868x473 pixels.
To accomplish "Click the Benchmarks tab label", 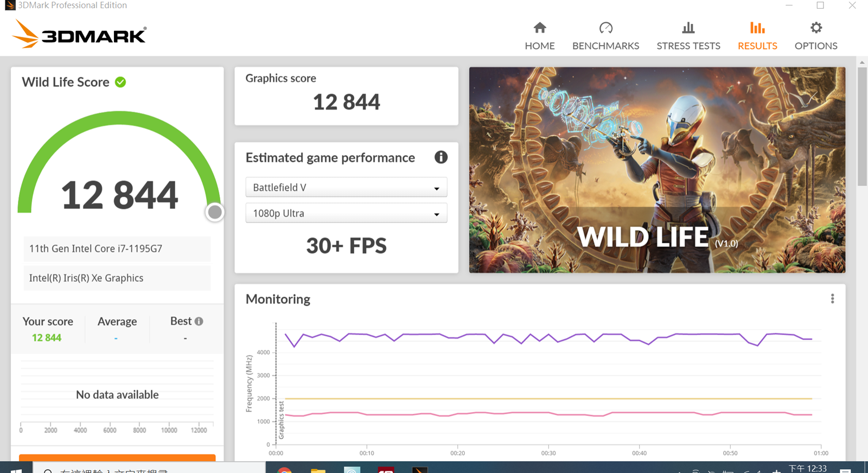I will coord(605,46).
